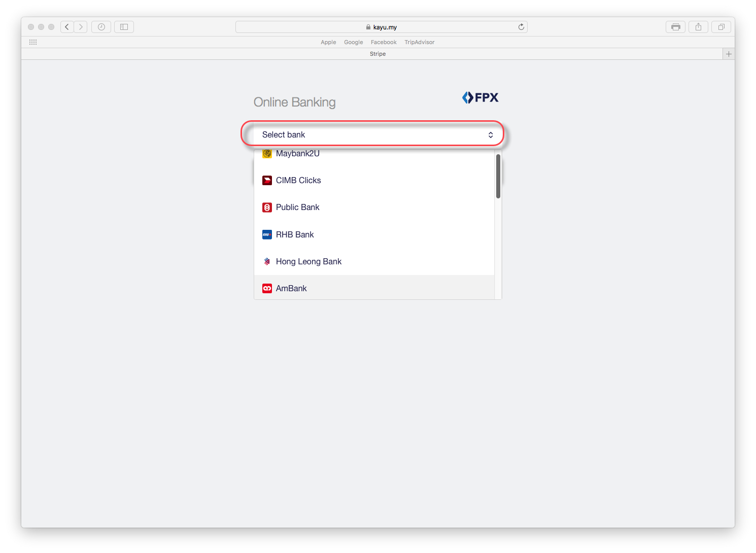Show all tabs overview button
The height and width of the screenshot is (553, 756).
[721, 27]
